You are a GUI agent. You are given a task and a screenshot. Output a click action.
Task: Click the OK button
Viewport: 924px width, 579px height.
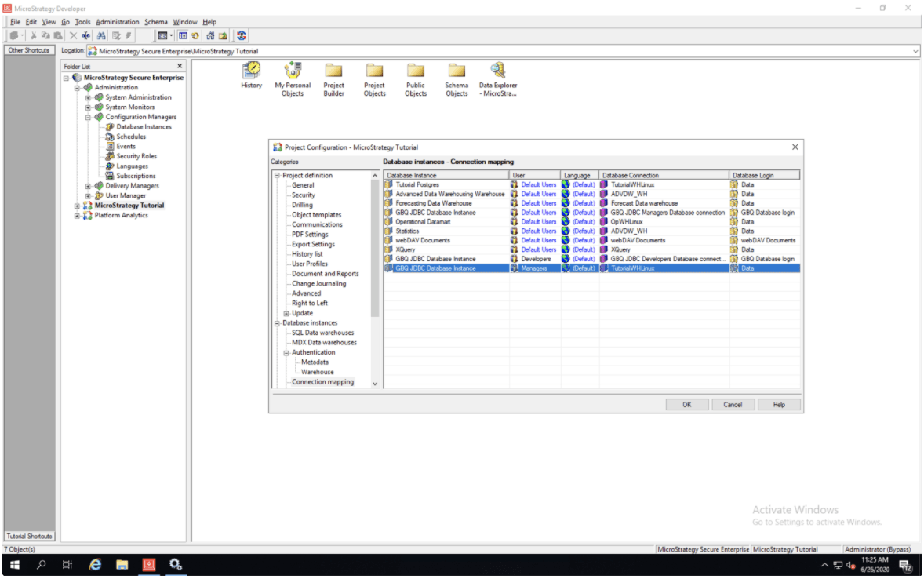(686, 405)
